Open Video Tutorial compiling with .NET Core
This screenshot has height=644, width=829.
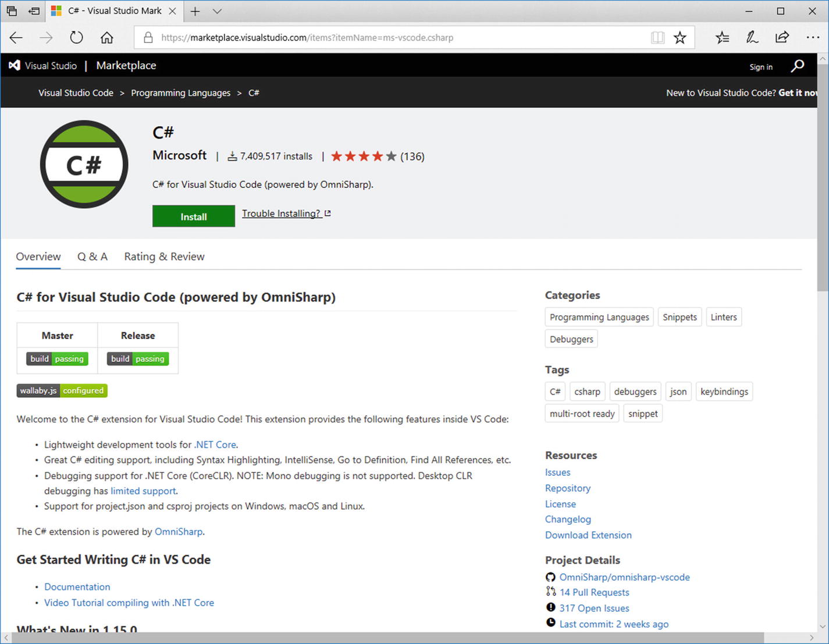[x=129, y=603]
